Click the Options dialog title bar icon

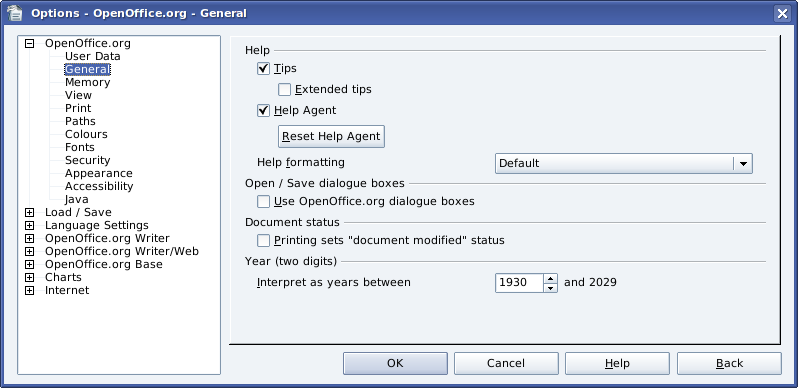click(15, 12)
